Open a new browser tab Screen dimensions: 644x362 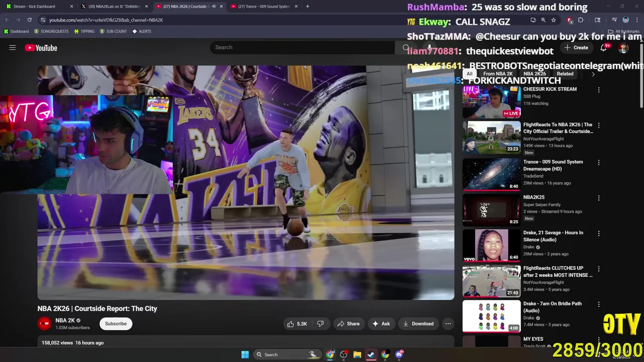pos(307,7)
